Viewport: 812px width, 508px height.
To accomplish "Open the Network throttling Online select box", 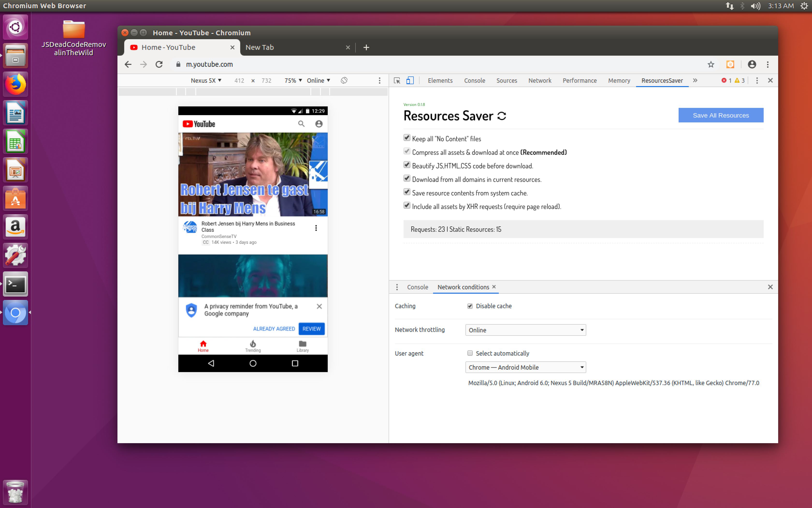I will coord(525,330).
